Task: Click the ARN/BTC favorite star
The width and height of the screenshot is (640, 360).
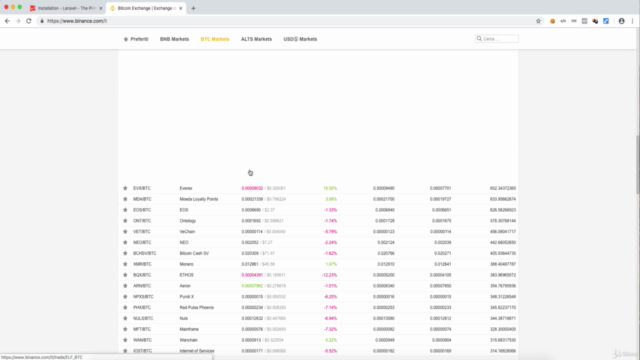Action: point(125,286)
